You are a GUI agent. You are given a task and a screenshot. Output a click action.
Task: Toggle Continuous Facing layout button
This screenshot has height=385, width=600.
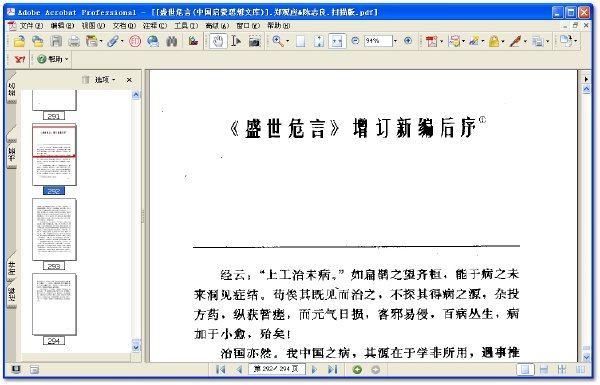tap(562, 369)
